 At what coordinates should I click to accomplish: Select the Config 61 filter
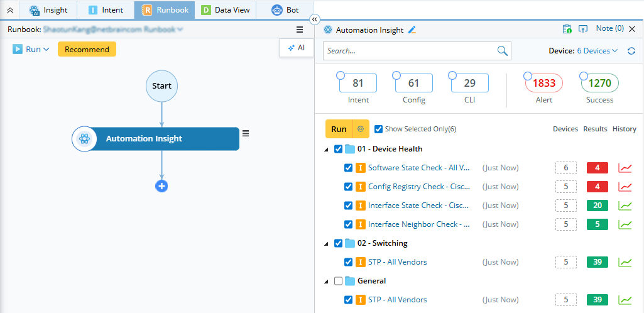click(414, 83)
